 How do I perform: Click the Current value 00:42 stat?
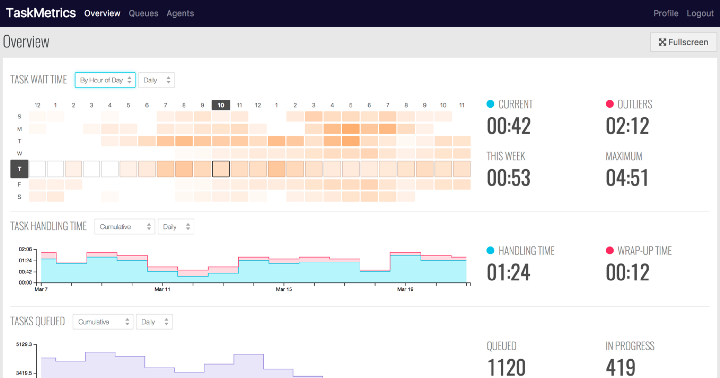tap(509, 126)
